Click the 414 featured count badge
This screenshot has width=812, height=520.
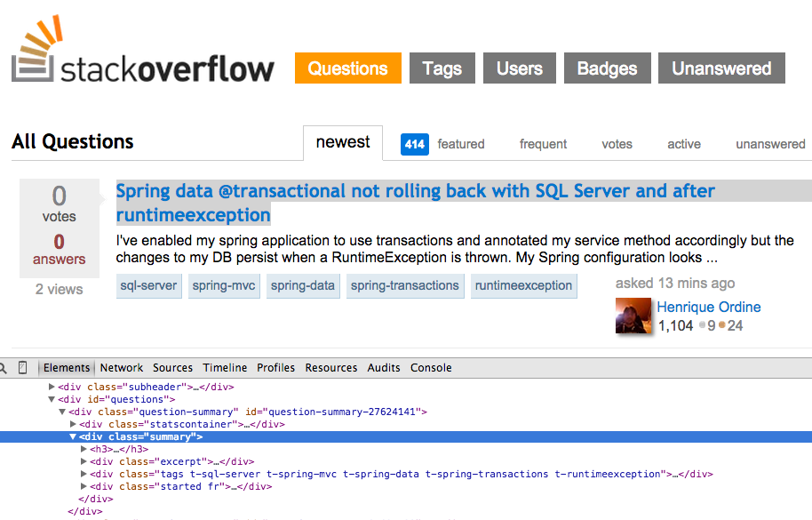pyautogui.click(x=414, y=144)
